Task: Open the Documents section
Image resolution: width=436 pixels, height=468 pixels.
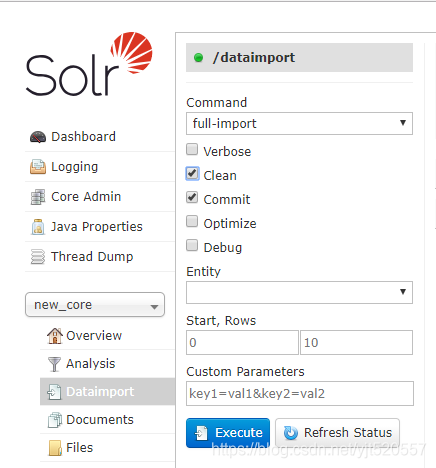Action: [x=107, y=420]
